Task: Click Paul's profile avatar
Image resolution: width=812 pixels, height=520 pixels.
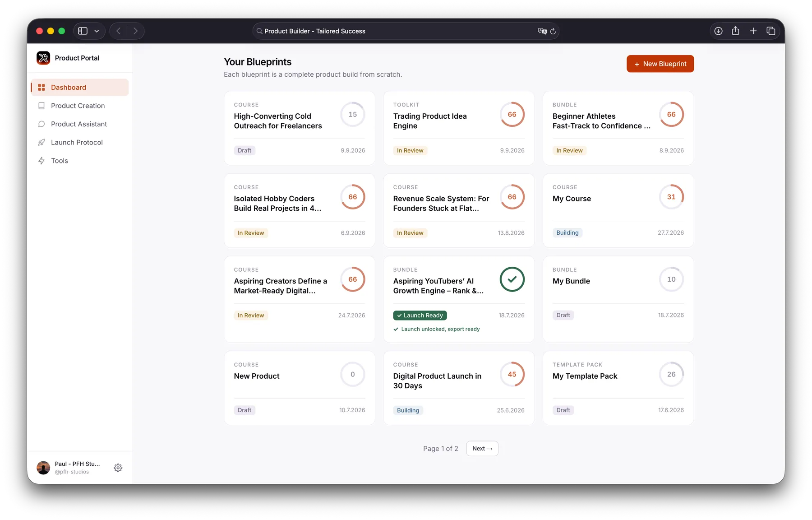Action: [x=43, y=468]
